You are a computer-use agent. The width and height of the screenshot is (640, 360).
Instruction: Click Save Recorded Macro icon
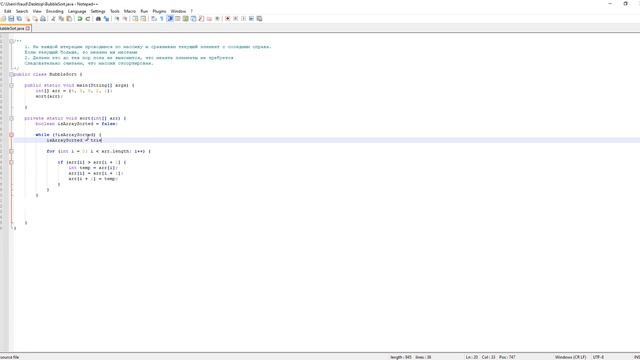point(259,19)
